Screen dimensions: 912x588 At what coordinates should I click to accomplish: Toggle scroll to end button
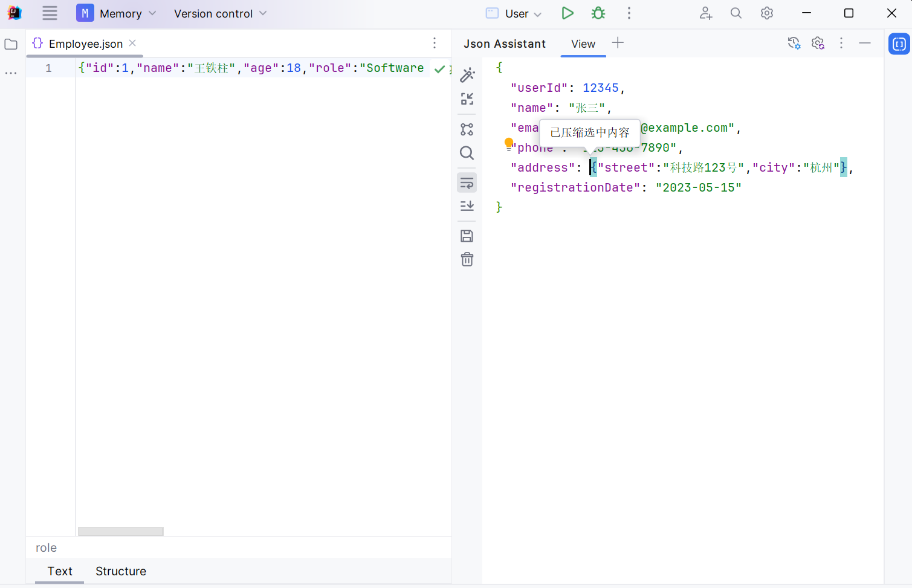click(467, 206)
